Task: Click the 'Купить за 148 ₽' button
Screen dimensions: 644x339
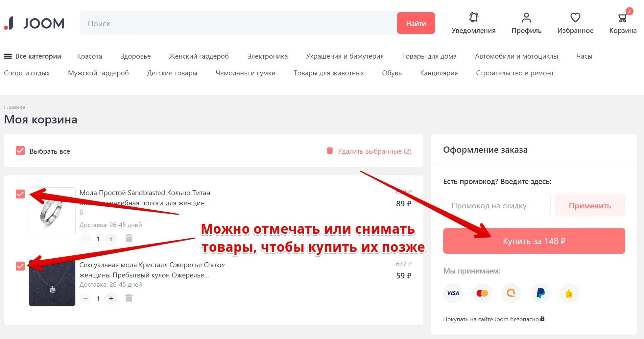Action: click(534, 241)
